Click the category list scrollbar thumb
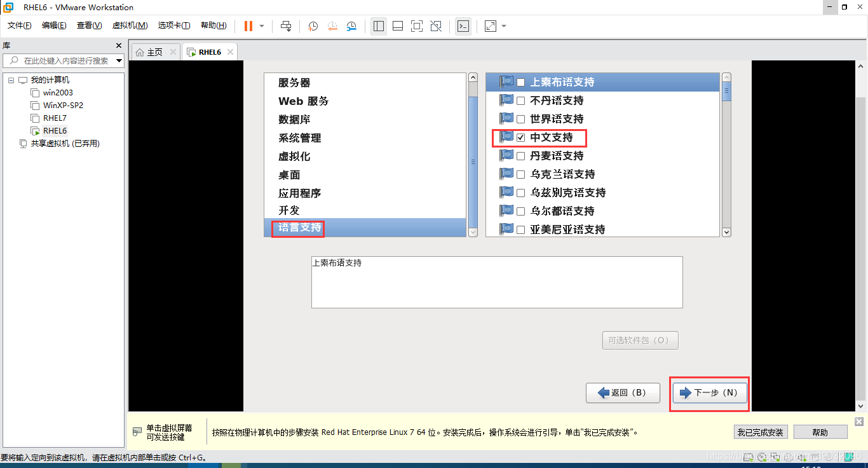 click(473, 162)
